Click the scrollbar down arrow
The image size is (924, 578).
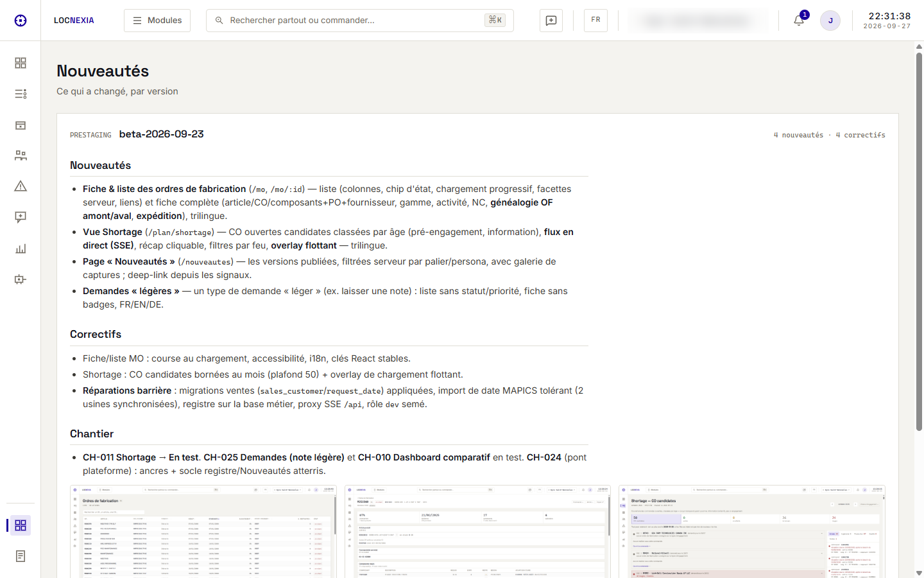(919, 573)
